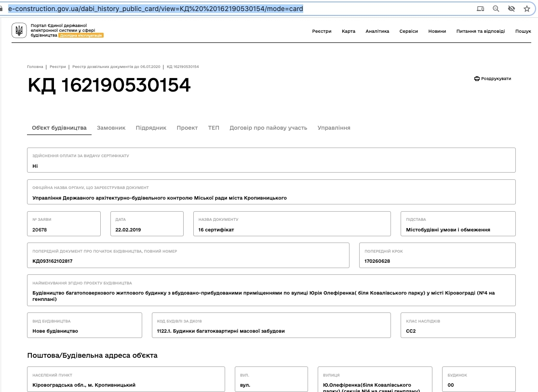The image size is (538, 392).
Task: Go to Аналітика section
Action: 377,31
